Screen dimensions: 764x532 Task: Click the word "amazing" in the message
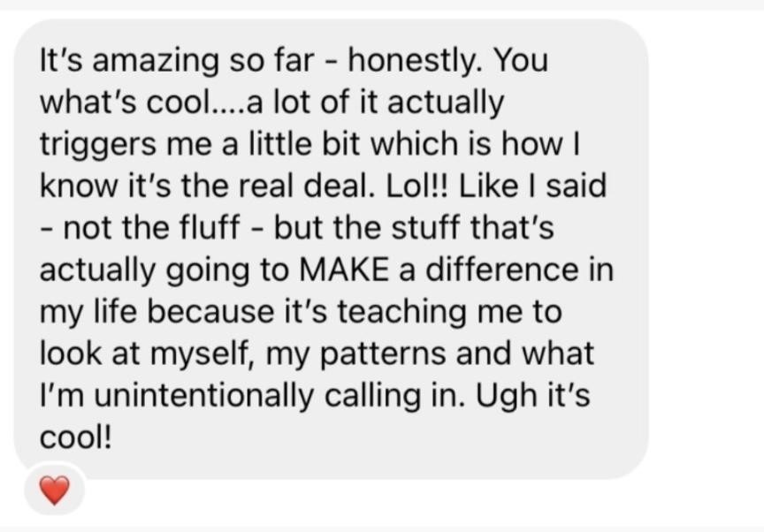coord(156,61)
